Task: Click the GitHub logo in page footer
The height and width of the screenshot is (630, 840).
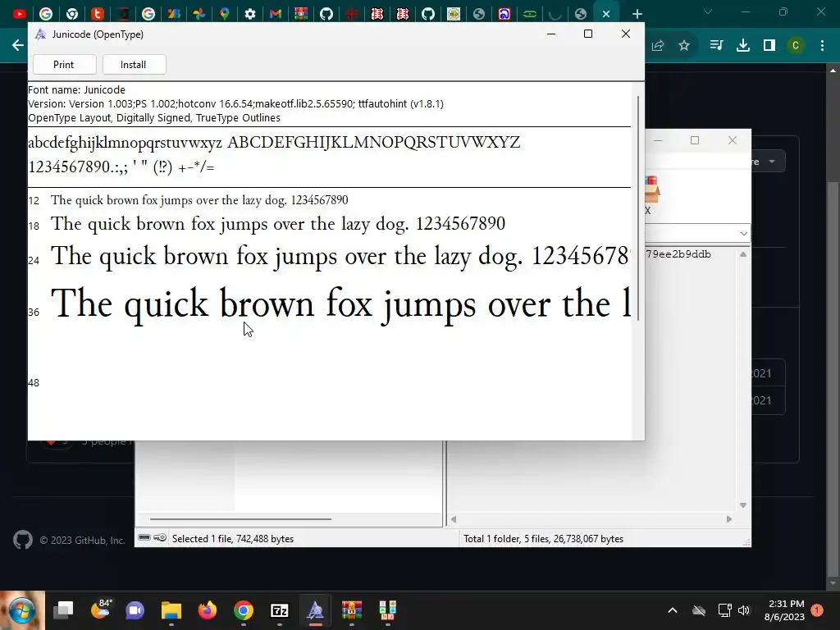Action: click(22, 540)
